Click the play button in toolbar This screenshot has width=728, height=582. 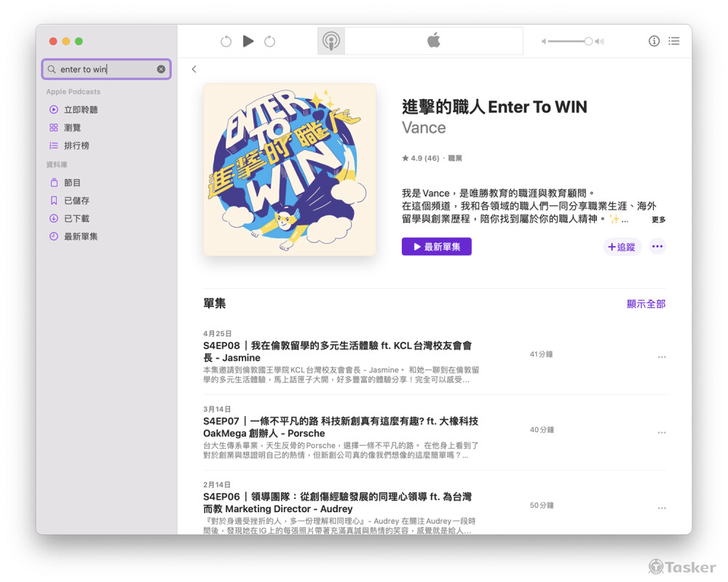coord(248,41)
